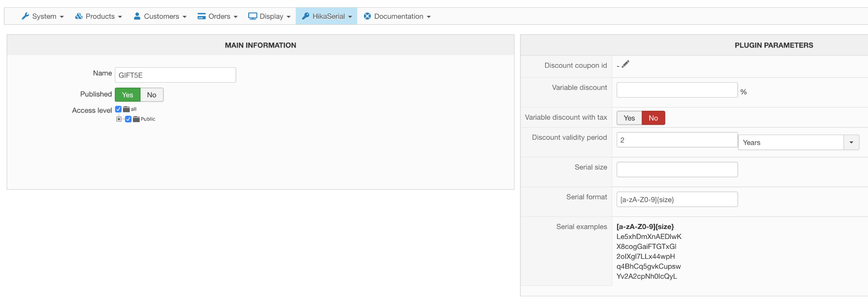This screenshot has width=868, height=304.
Task: Set Published to No
Action: click(x=151, y=95)
